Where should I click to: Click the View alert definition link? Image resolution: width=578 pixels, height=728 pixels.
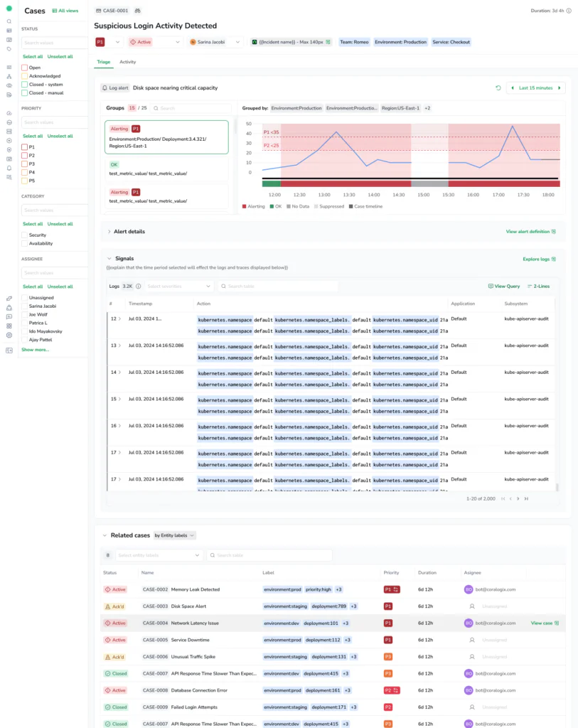(530, 232)
